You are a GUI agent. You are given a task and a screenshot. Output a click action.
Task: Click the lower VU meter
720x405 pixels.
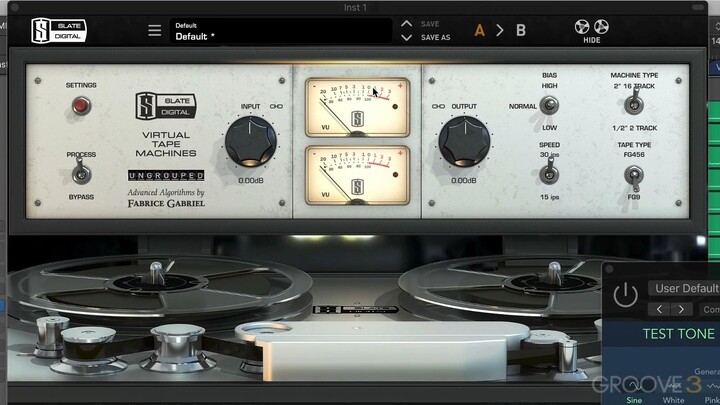pos(357,175)
